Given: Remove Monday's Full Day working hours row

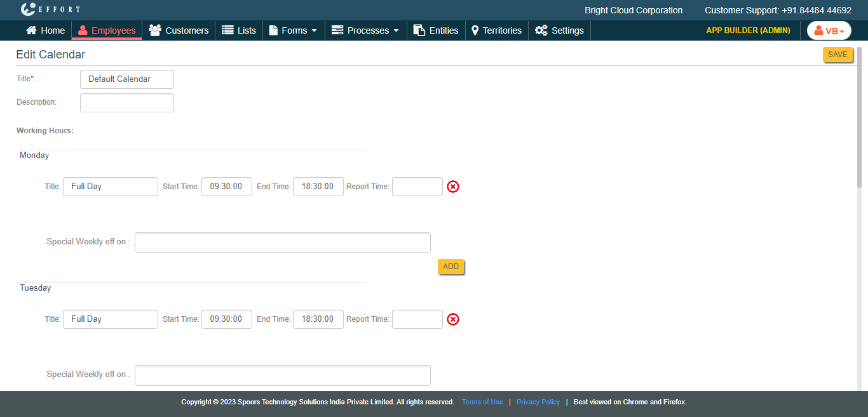Looking at the screenshot, I should (452, 187).
